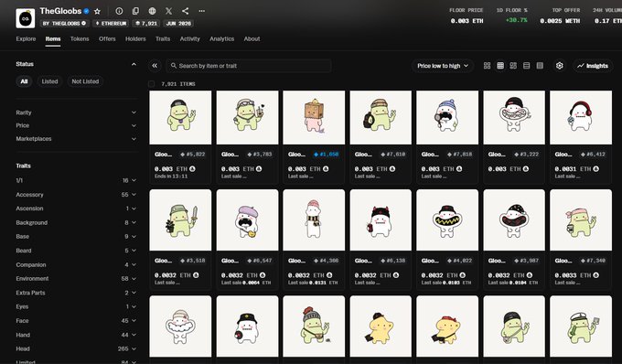Click the marketplace icon beside Gloob #3,518's price
The width and height of the screenshot is (622, 364).
point(196,275)
